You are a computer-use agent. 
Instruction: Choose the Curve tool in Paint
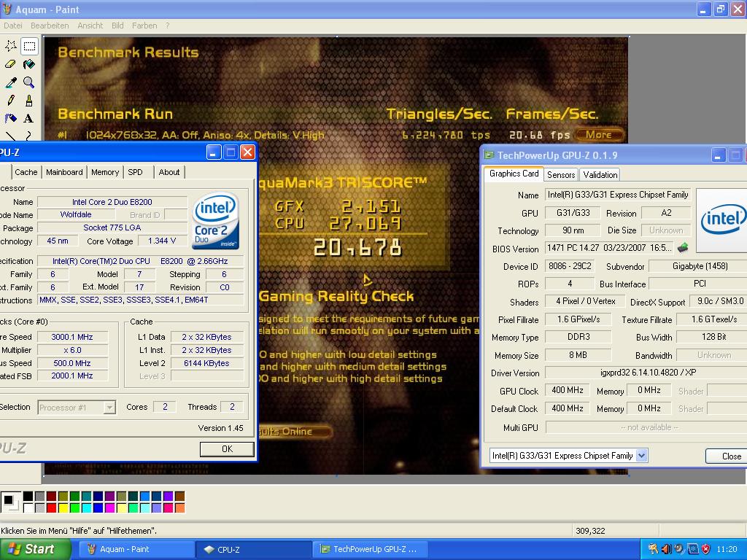(29, 136)
